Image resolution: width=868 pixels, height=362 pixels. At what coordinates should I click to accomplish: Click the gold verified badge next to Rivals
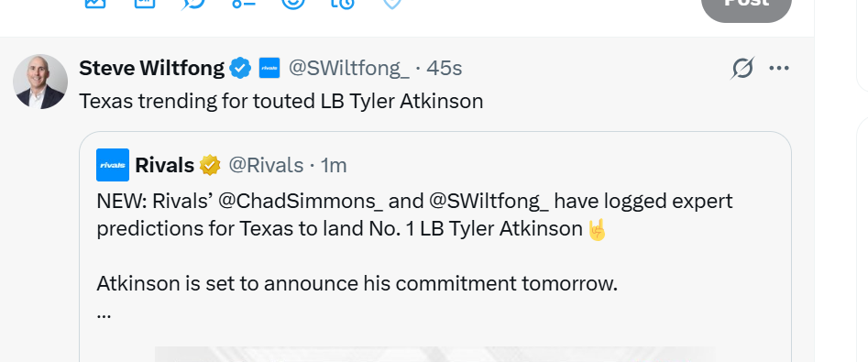[211, 165]
